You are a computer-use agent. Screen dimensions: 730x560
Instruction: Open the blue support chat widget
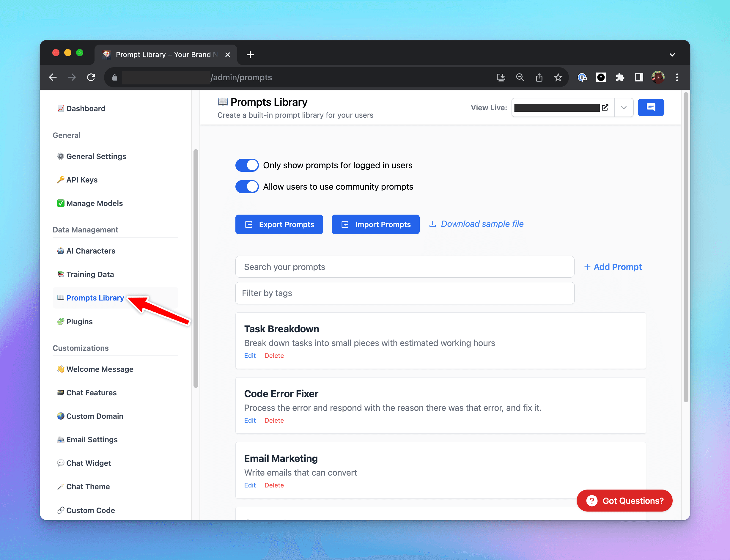pos(651,107)
